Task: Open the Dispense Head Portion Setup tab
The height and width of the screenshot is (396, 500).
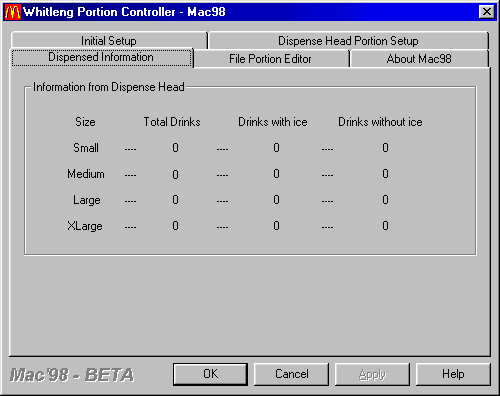Action: [348, 41]
